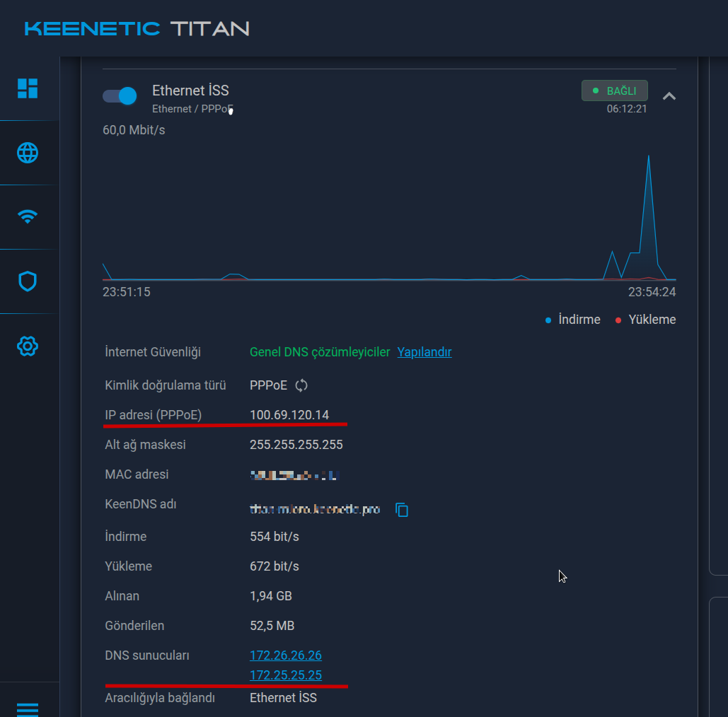Click the blurred KeenDNS domain name
This screenshot has width=728, height=717.
(315, 510)
